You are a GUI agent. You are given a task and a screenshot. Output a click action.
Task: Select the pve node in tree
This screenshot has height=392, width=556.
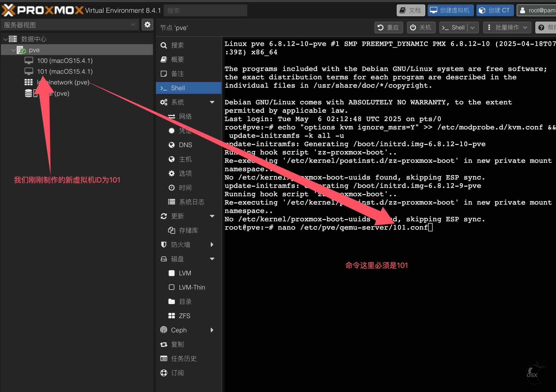pos(77,50)
